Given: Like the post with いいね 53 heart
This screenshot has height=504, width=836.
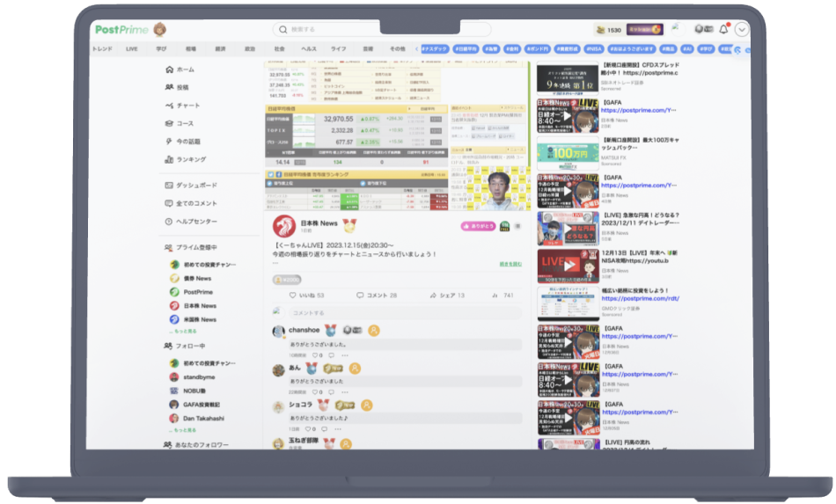Looking at the screenshot, I should pyautogui.click(x=292, y=296).
